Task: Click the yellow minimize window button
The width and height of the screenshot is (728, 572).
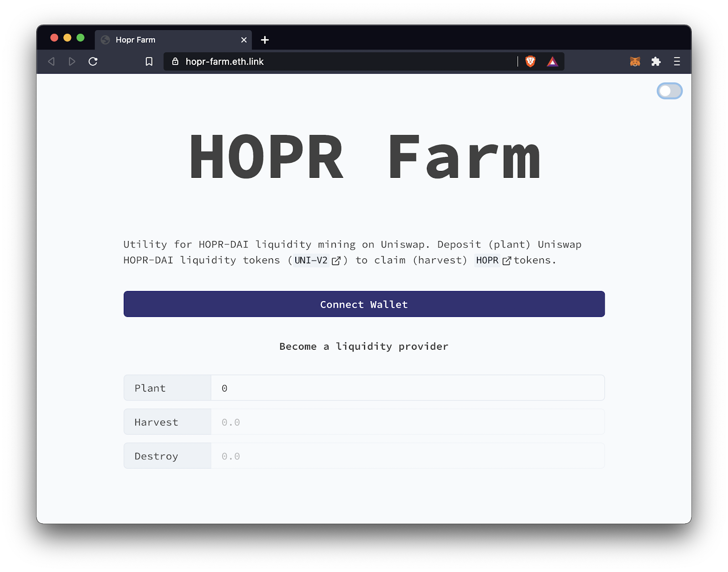Action: pos(67,38)
